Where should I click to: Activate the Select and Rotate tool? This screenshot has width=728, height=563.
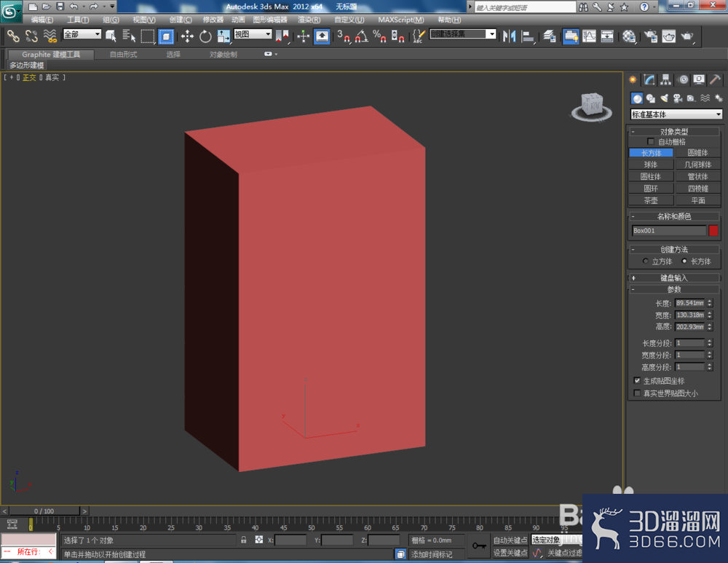coord(205,36)
